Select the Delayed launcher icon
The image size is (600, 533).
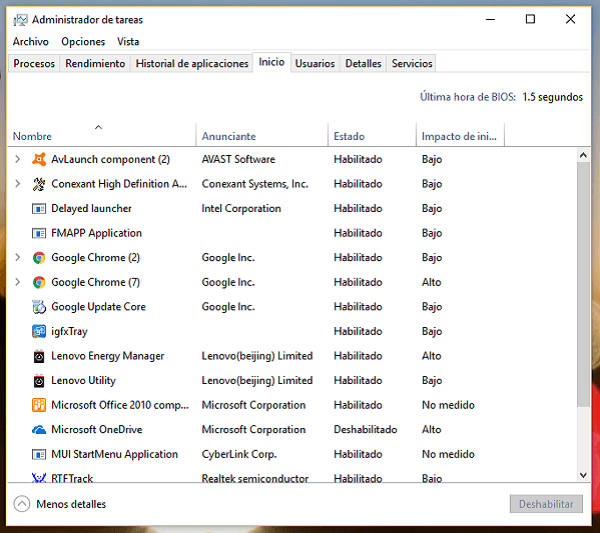click(x=39, y=208)
